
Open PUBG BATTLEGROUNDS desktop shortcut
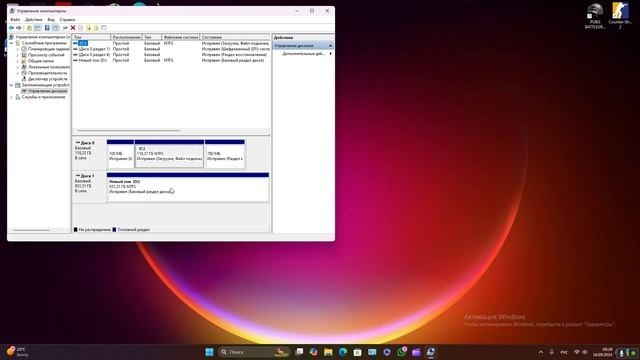coord(595,16)
